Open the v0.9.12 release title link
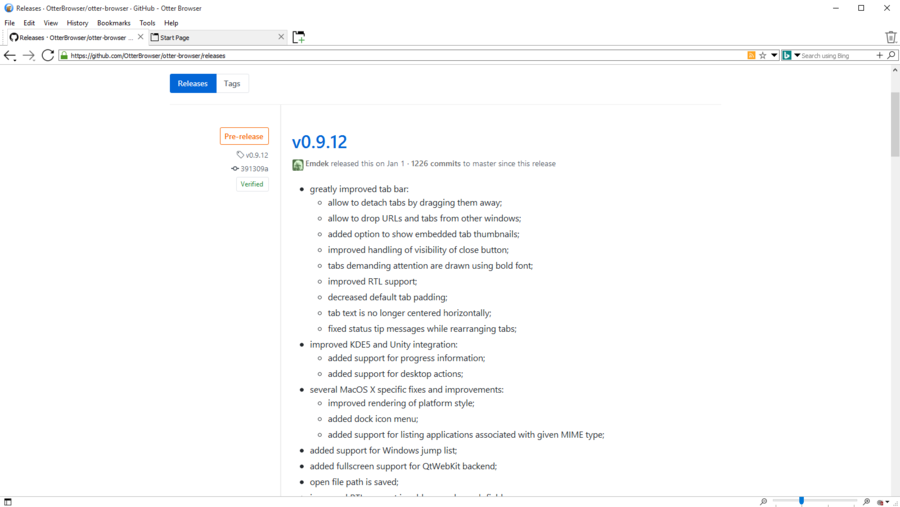This screenshot has height=507, width=900. (319, 142)
